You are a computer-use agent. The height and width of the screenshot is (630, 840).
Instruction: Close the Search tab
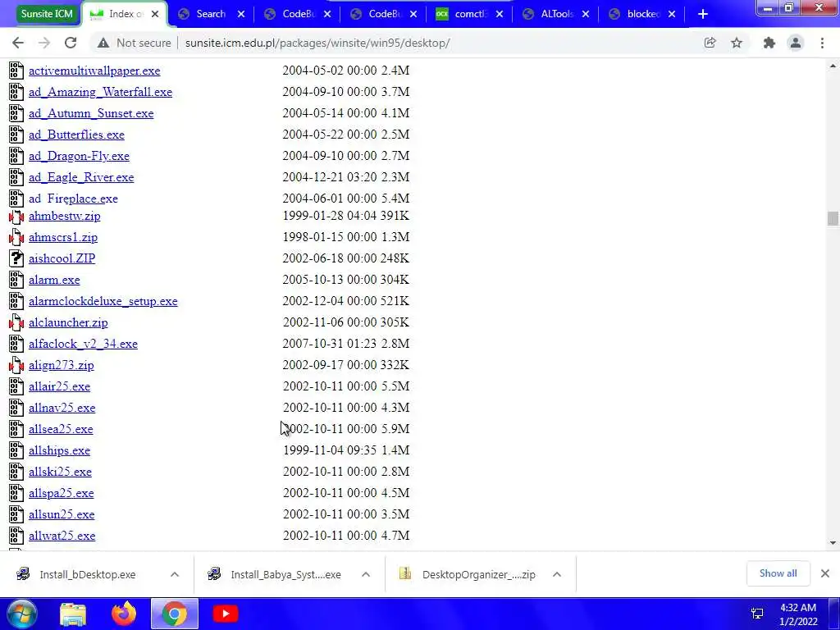[241, 14]
